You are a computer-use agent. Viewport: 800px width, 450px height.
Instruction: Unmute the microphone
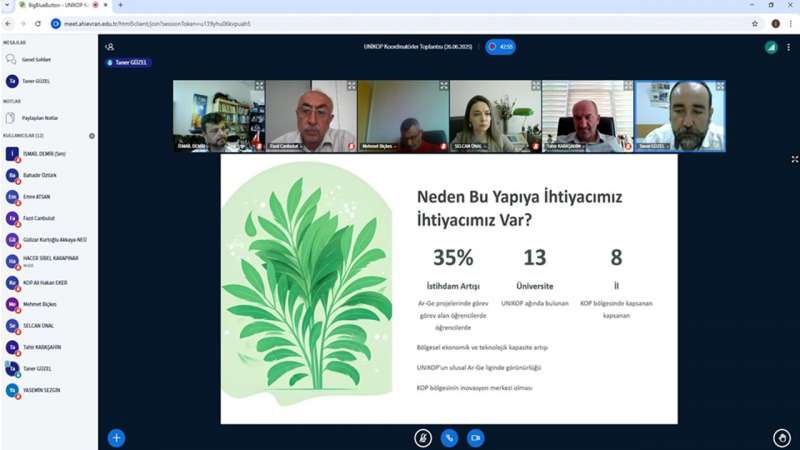pos(423,437)
